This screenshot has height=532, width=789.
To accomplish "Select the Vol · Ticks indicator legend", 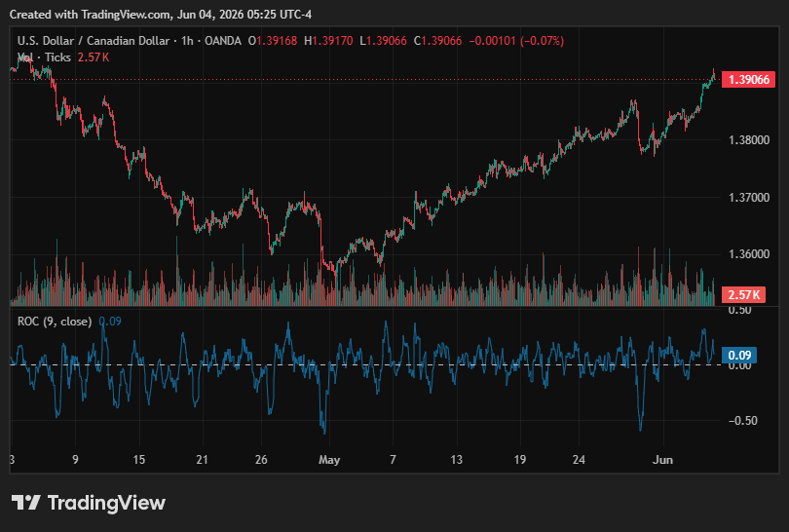I will (x=44, y=57).
